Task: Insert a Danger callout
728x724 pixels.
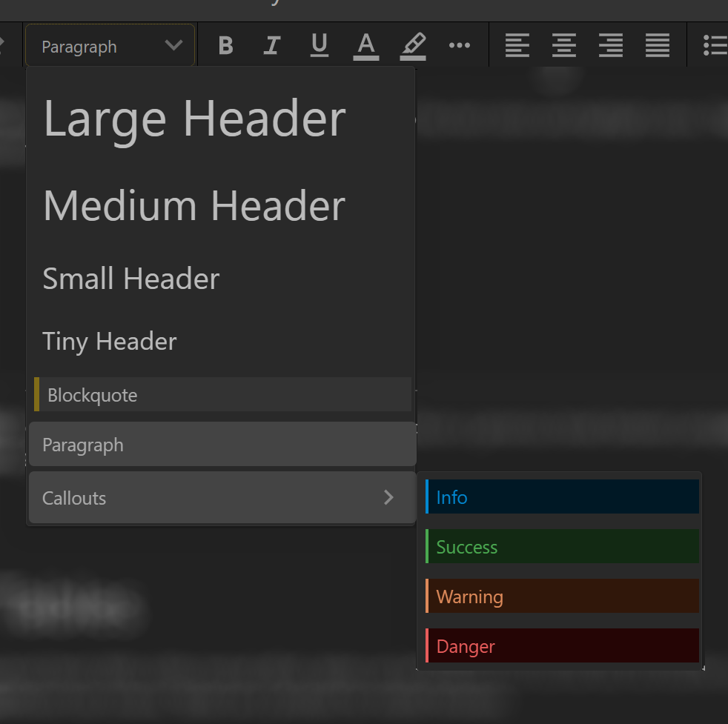Action: [x=562, y=645]
